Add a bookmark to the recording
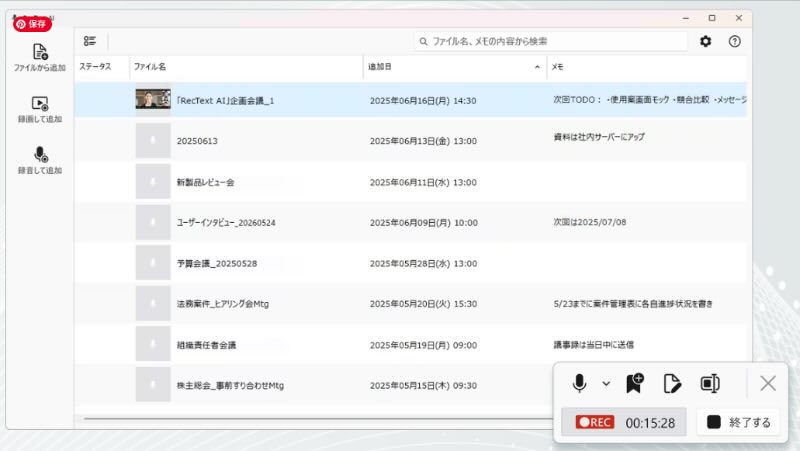The image size is (800, 451). coord(635,383)
